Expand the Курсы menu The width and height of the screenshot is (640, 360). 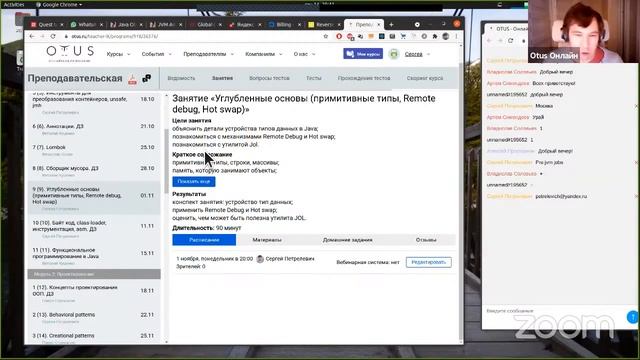click(x=118, y=54)
